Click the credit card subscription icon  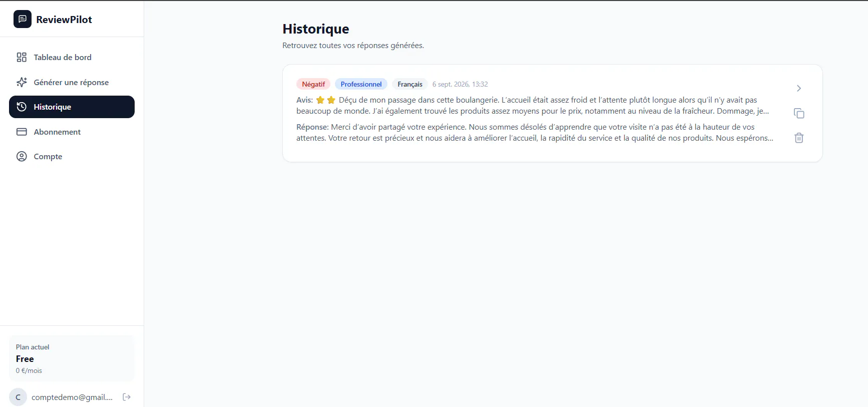click(x=22, y=132)
